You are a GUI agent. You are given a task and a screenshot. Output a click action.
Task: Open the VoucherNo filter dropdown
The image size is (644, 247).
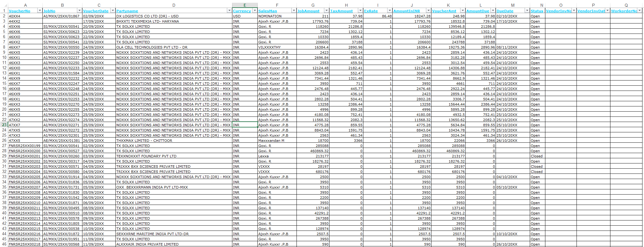pyautogui.click(x=39, y=11)
